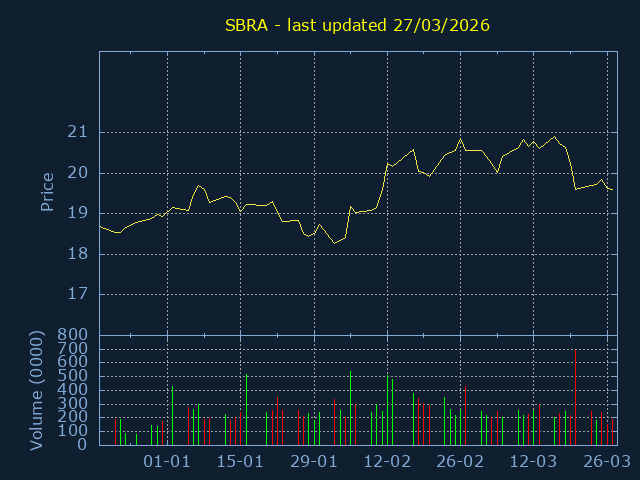Image resolution: width=640 pixels, height=480 pixels.
Task: Click the 800 volume tick label
Action: (74, 335)
